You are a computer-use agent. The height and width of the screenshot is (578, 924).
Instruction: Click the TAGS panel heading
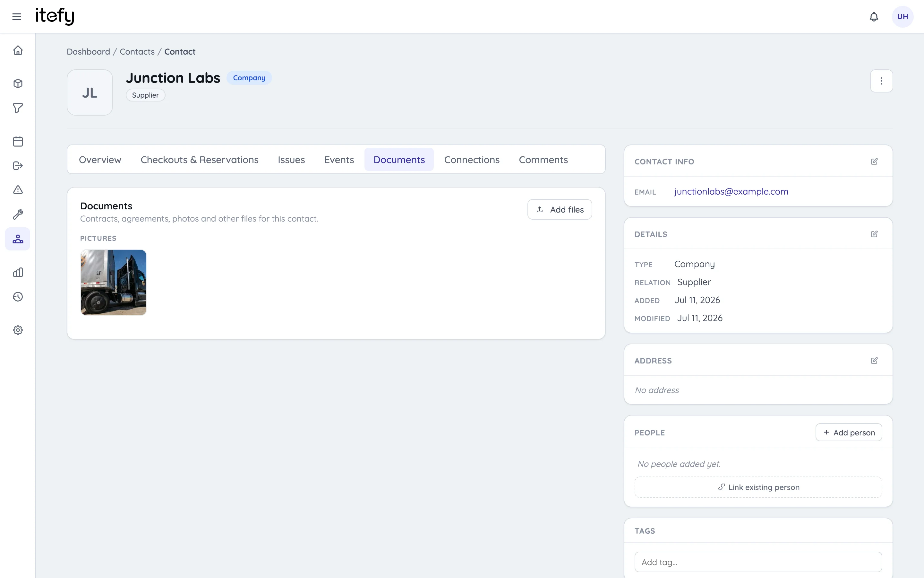coord(645,531)
